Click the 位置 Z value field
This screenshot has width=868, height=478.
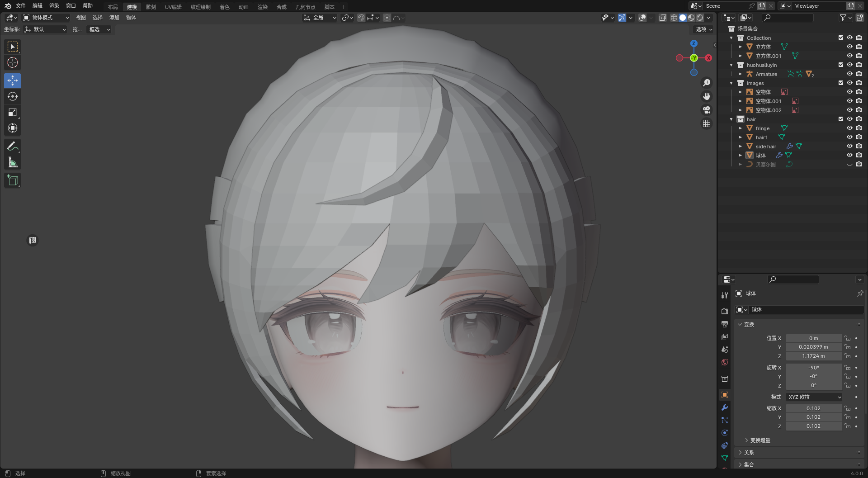pos(813,356)
